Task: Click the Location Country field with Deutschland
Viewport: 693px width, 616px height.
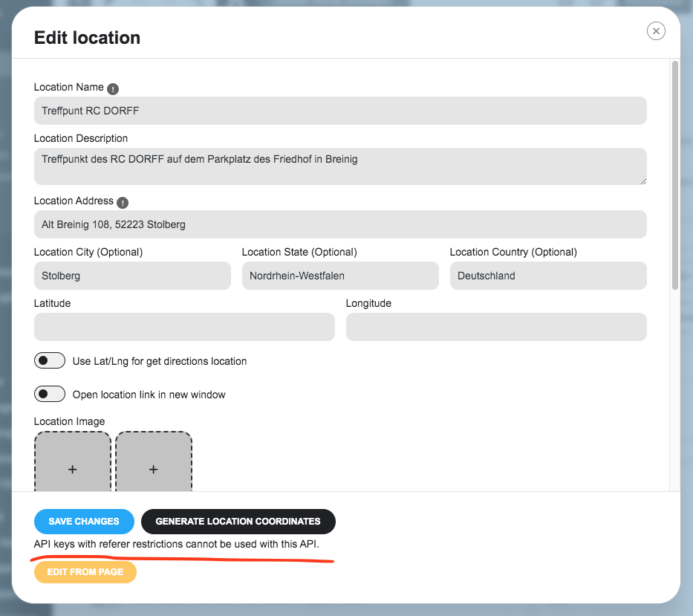Action: pyautogui.click(x=548, y=276)
